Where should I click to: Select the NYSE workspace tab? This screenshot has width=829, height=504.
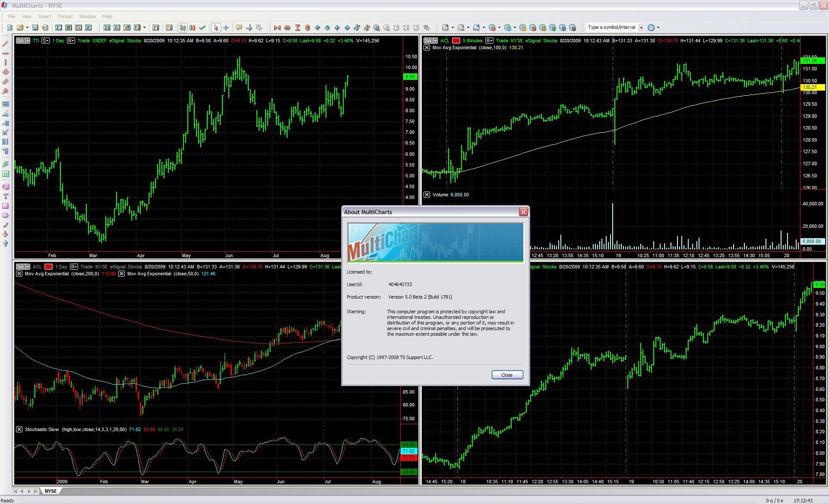(x=51, y=491)
